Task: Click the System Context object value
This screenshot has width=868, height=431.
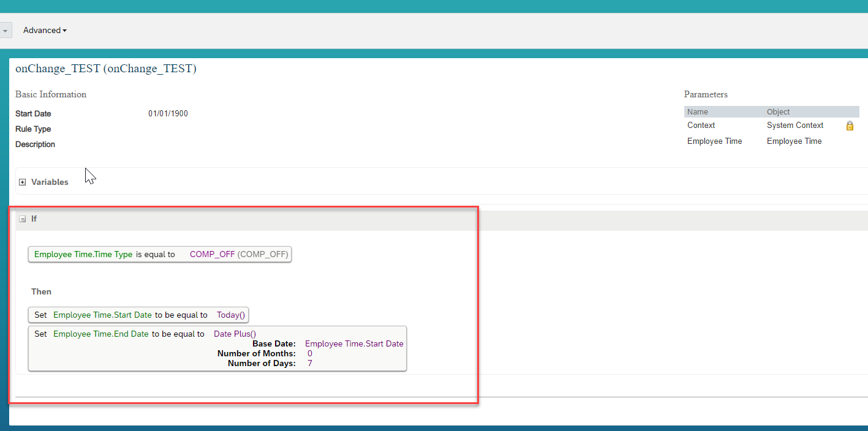Action: coord(795,125)
